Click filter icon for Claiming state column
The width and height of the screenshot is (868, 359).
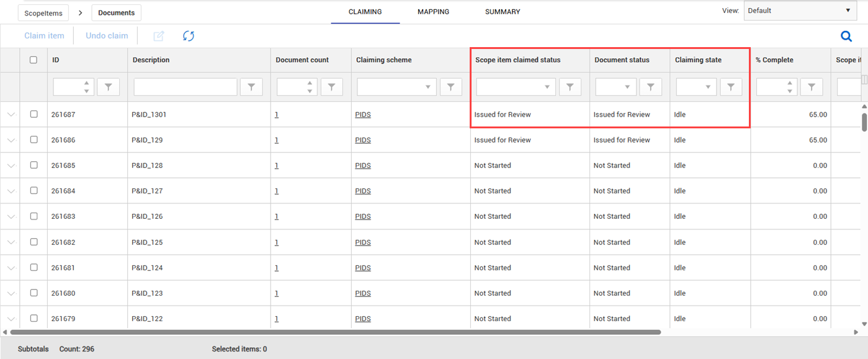tap(731, 87)
